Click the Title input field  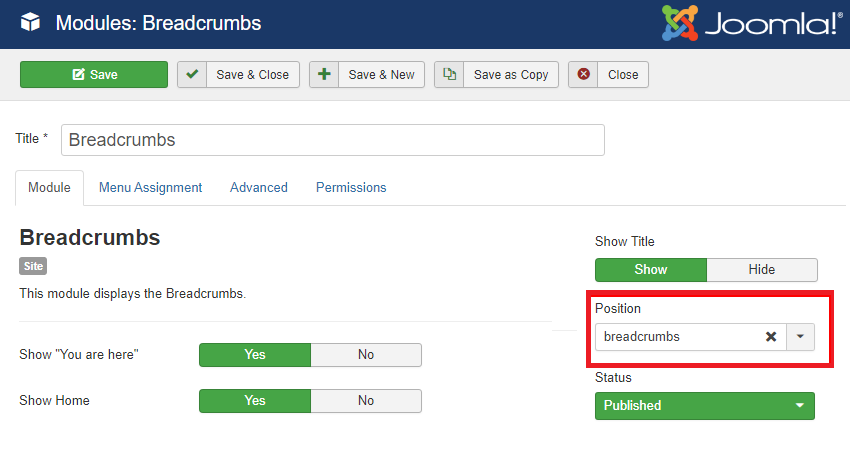click(333, 140)
